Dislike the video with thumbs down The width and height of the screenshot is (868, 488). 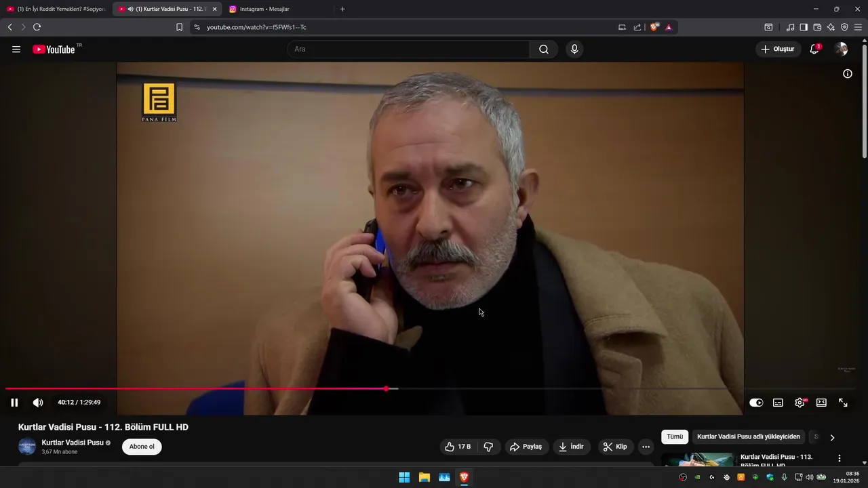pos(488,447)
